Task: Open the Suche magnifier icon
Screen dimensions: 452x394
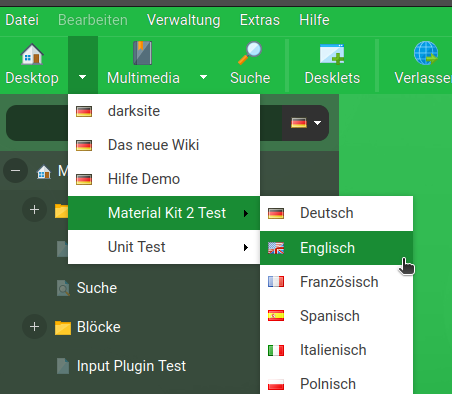Action: coord(250,53)
